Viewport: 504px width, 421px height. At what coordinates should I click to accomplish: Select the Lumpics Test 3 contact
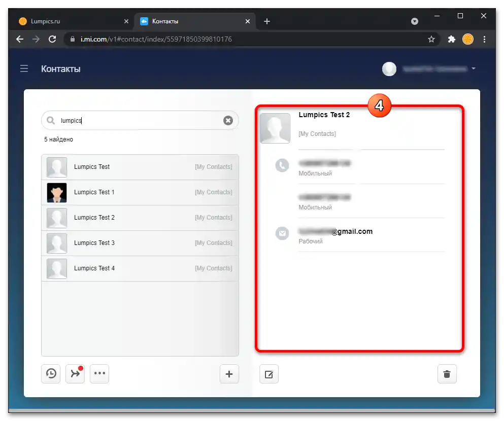click(x=140, y=243)
